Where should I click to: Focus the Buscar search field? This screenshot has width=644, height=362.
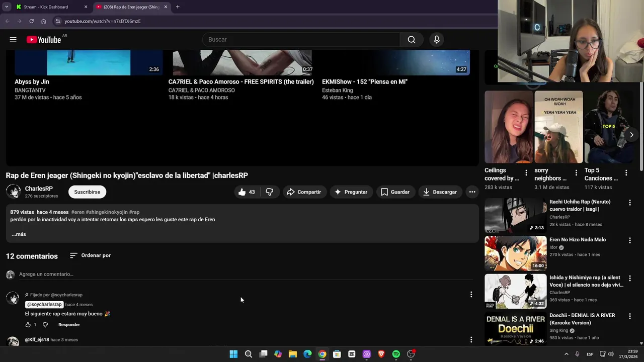tap(301, 40)
